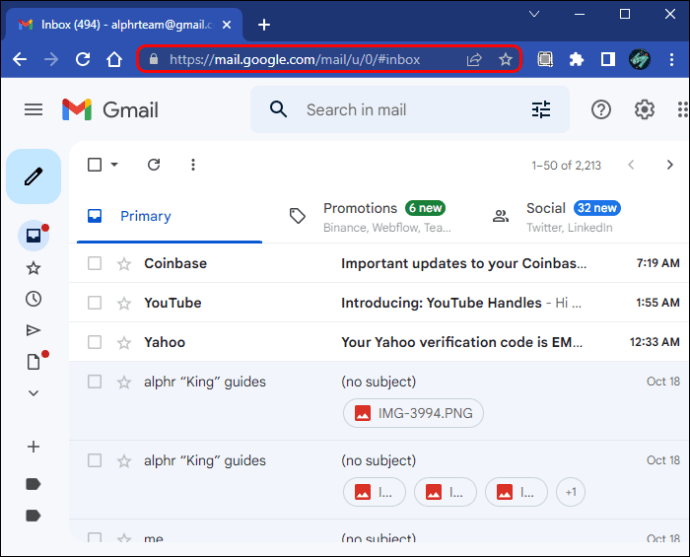The height and width of the screenshot is (557, 690).
Task: Go to previous page of emails
Action: [x=631, y=165]
